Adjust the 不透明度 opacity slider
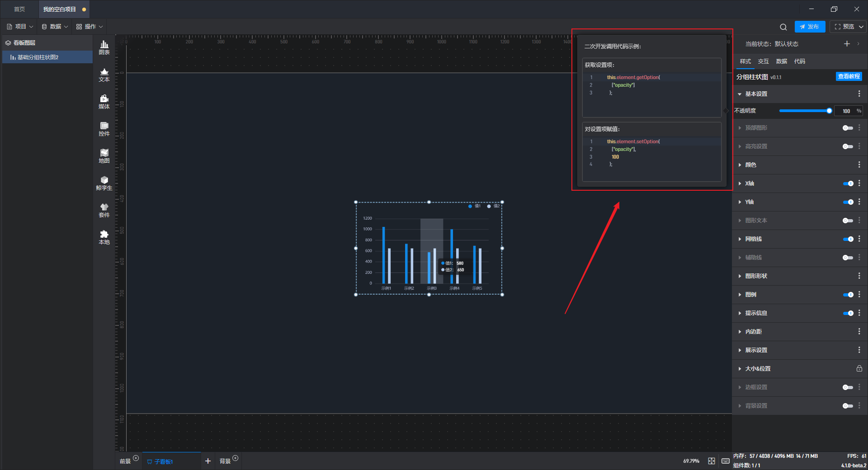 (805, 111)
